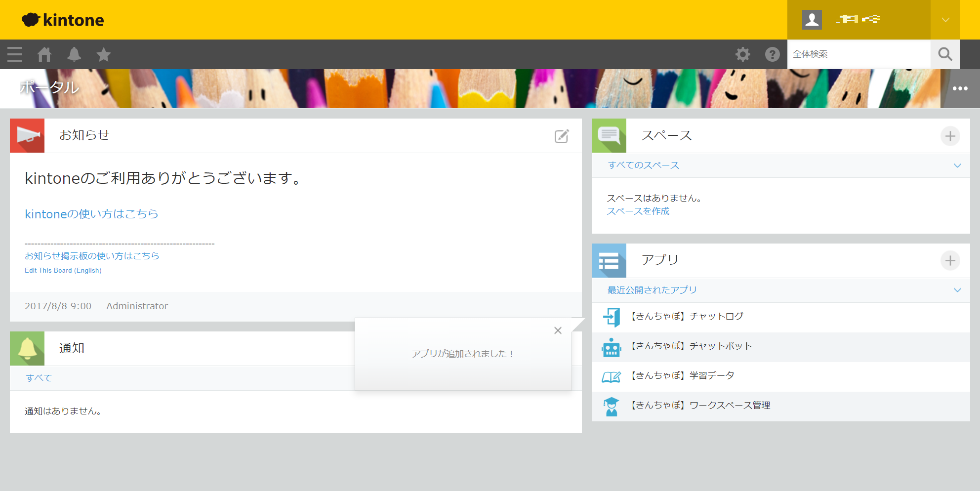
Task: Expand the user account dropdown arrow
Action: (945, 20)
